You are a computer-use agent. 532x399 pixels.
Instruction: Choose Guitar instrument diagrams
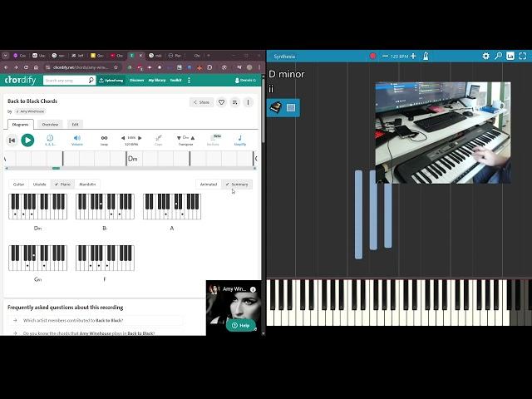[x=18, y=185]
